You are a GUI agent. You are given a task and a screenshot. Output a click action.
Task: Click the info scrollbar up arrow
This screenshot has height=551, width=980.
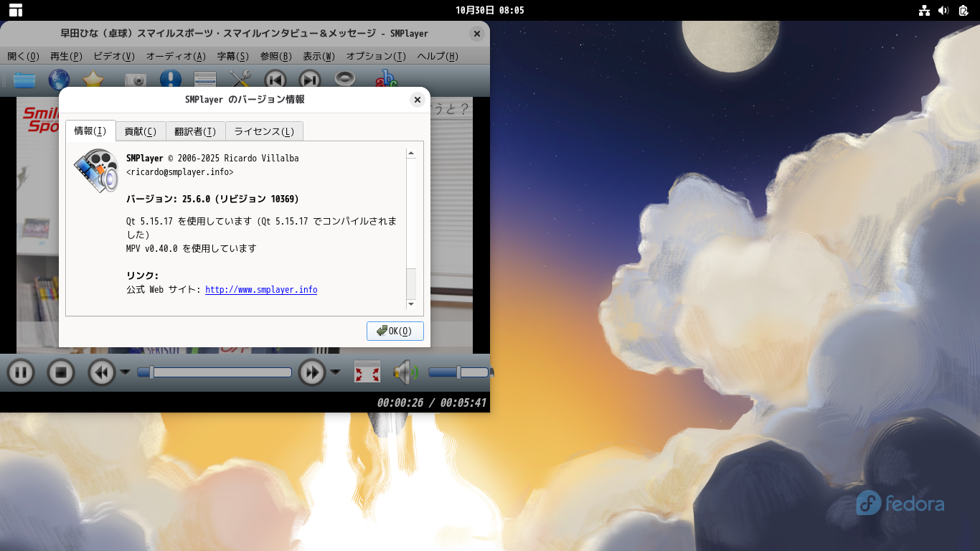tap(411, 153)
